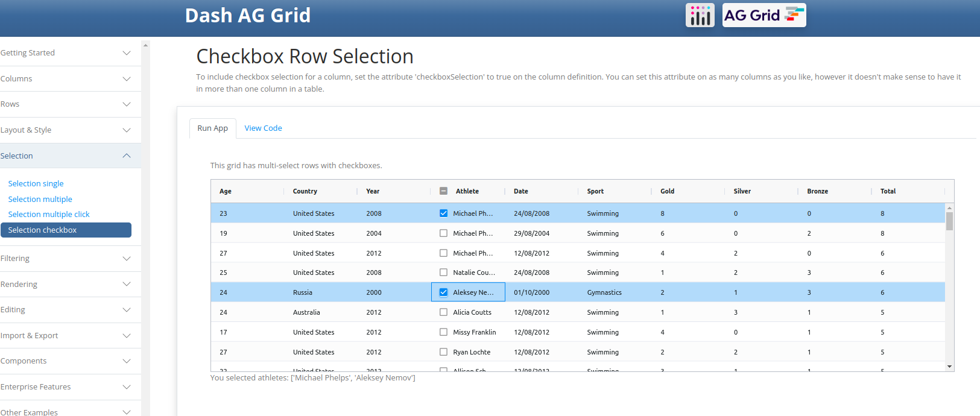Uncheck the checkbox in the 24/08/2008 Michael Phelps row
This screenshot has height=416, width=980.
(443, 213)
